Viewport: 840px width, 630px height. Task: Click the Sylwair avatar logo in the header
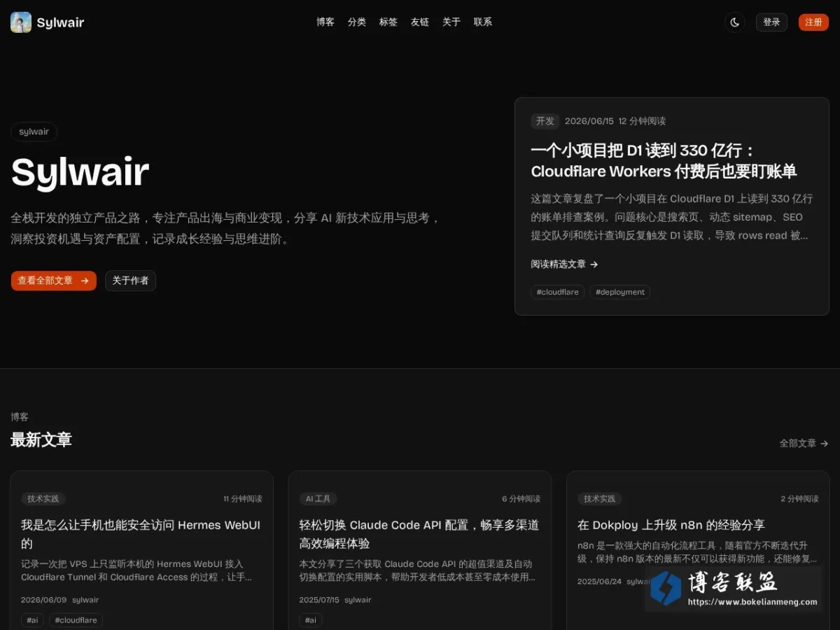21,22
